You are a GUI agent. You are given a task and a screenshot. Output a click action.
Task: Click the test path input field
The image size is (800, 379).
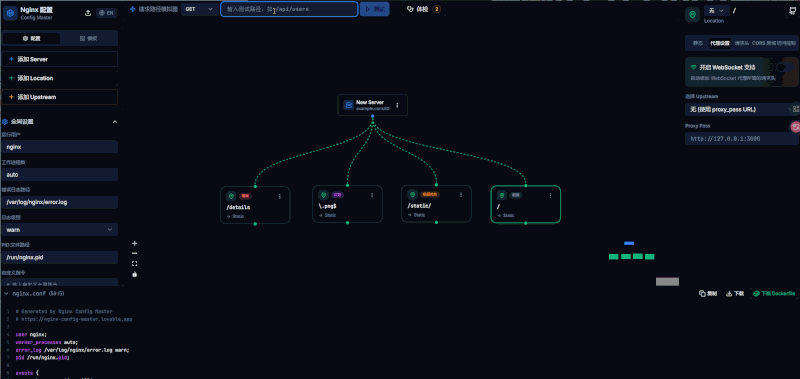[x=289, y=9]
